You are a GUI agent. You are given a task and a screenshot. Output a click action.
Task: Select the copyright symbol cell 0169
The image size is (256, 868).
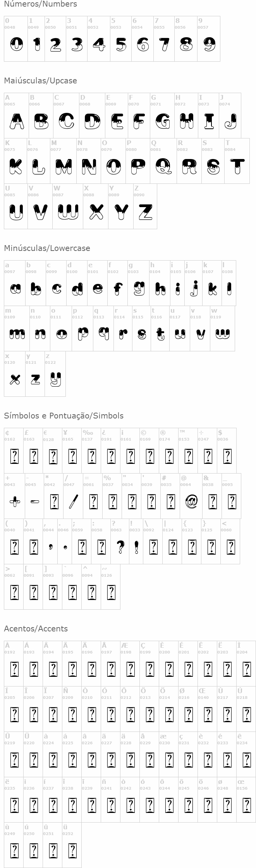click(x=149, y=450)
